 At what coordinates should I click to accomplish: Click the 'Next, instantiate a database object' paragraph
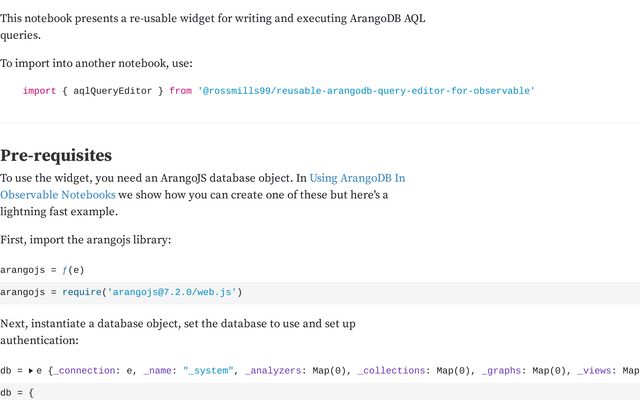[x=178, y=332]
